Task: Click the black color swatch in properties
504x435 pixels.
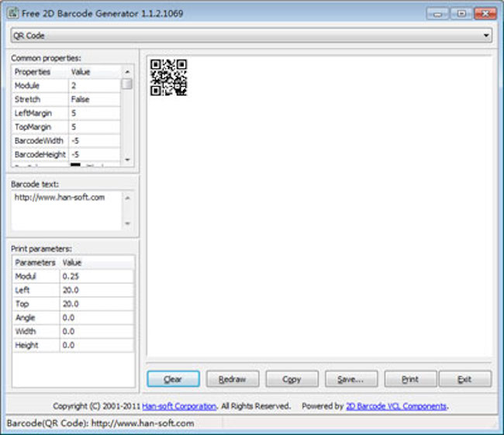Action: pos(76,164)
